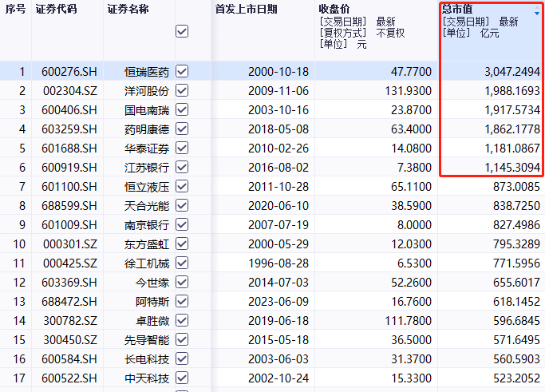Toggle the checkbox in 天合光能 row
Screen dimensions: 545x392
(x=182, y=205)
